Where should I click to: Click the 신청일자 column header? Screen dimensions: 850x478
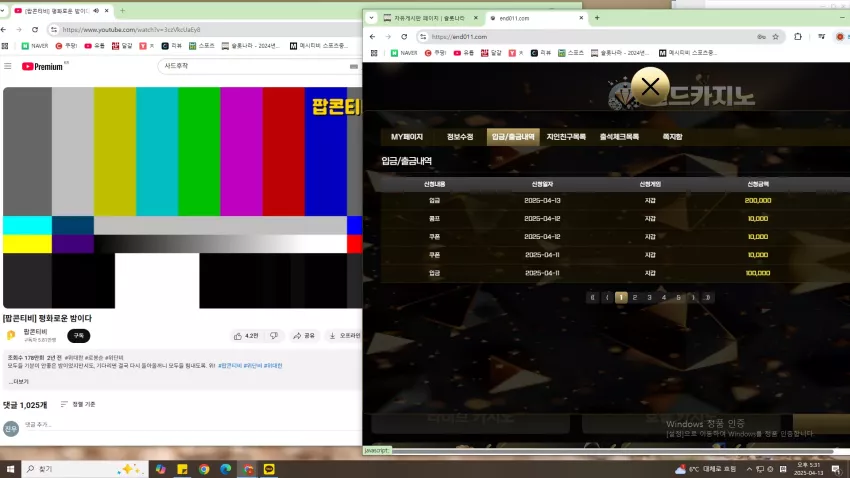[542, 184]
